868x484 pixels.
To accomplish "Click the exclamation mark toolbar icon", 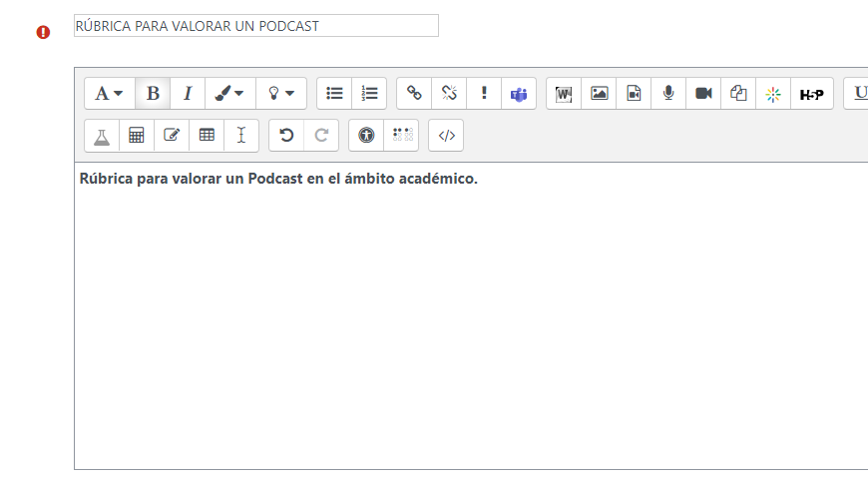I will tap(484, 94).
